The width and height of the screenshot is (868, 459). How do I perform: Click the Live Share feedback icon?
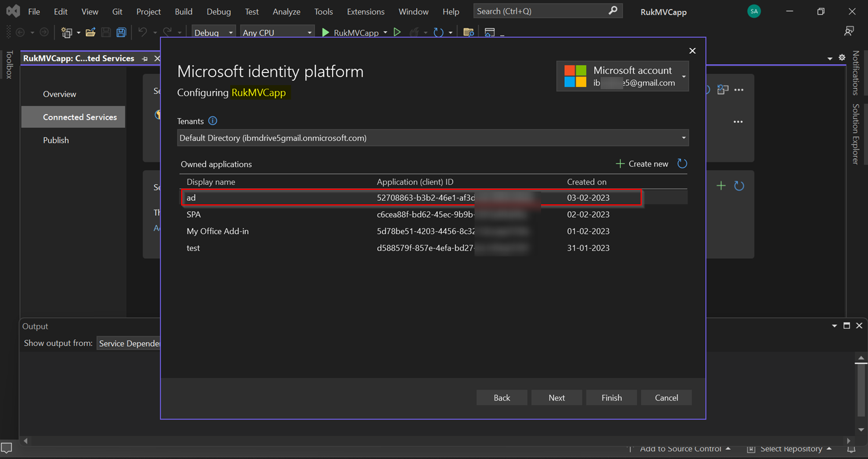[x=849, y=31]
